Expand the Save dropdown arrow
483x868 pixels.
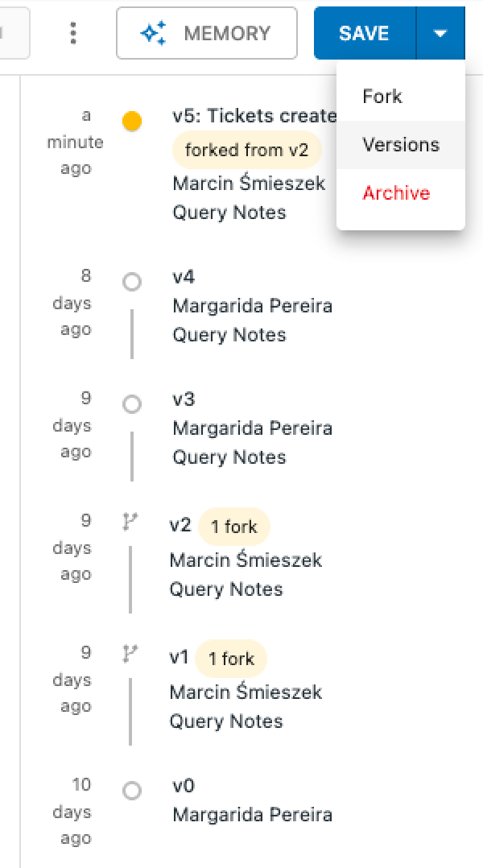click(x=440, y=33)
